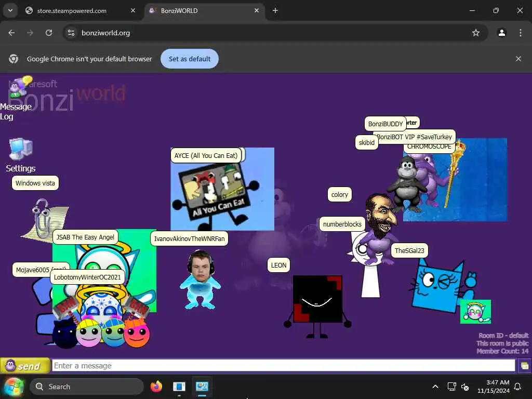The image size is (532, 399).
Task: Click the small green angel-cat thumbnail
Action: (x=475, y=312)
